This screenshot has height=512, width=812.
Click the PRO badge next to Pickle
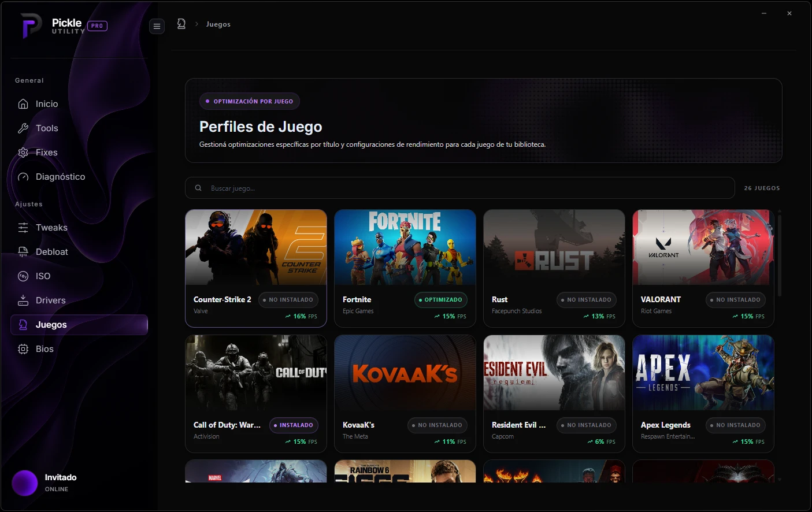[97, 26]
